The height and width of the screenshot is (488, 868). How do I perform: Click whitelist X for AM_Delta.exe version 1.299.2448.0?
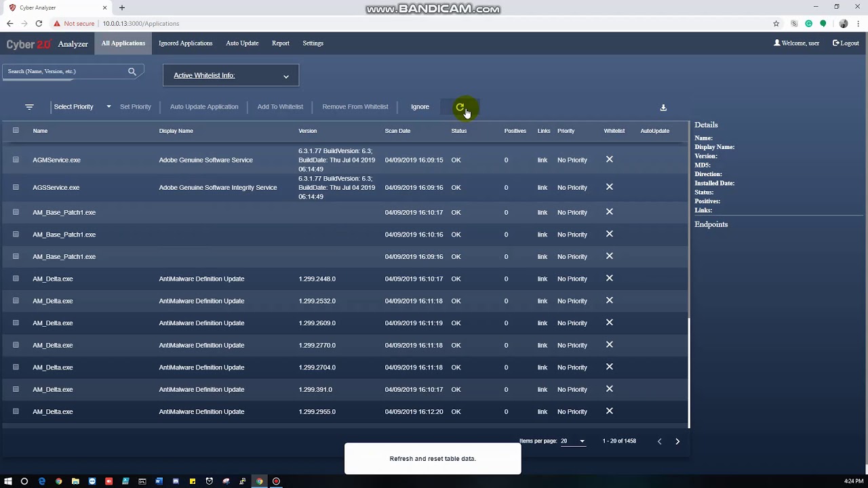[609, 278]
